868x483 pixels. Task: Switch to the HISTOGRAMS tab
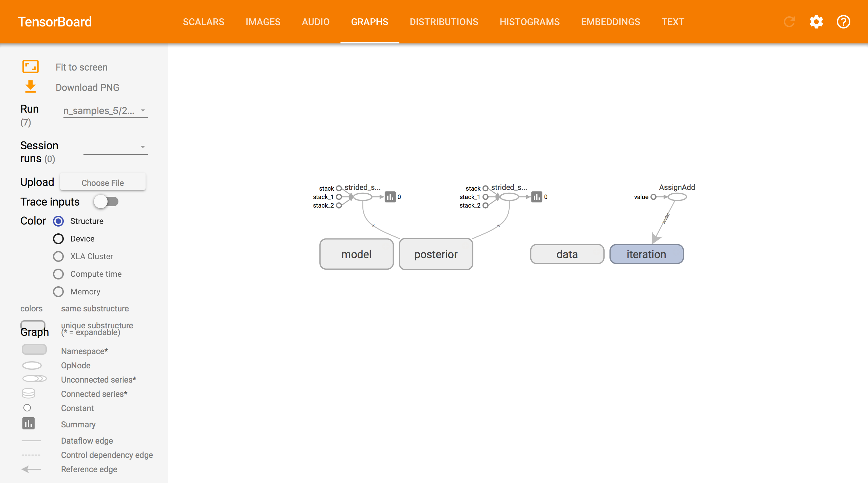tap(529, 22)
